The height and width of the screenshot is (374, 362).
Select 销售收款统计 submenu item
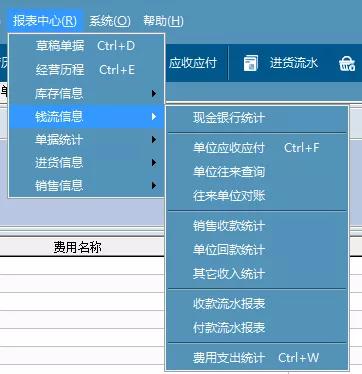257,226
